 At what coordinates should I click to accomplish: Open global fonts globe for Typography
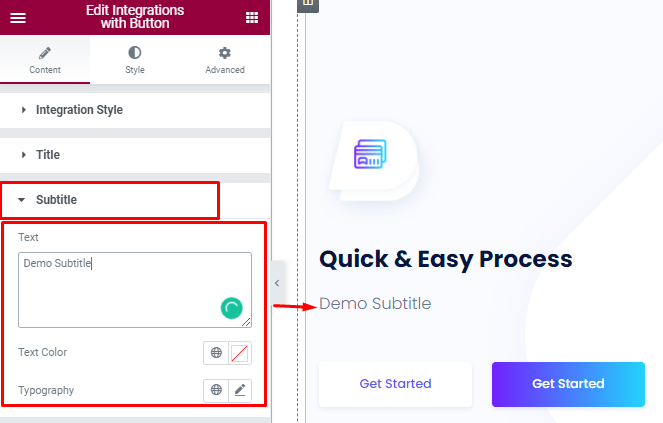216,390
